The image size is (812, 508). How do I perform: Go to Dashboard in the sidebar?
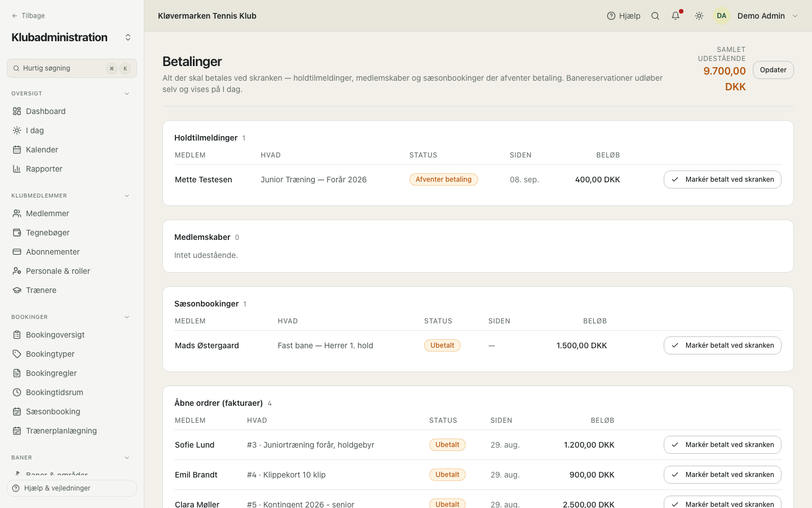pos(72,111)
